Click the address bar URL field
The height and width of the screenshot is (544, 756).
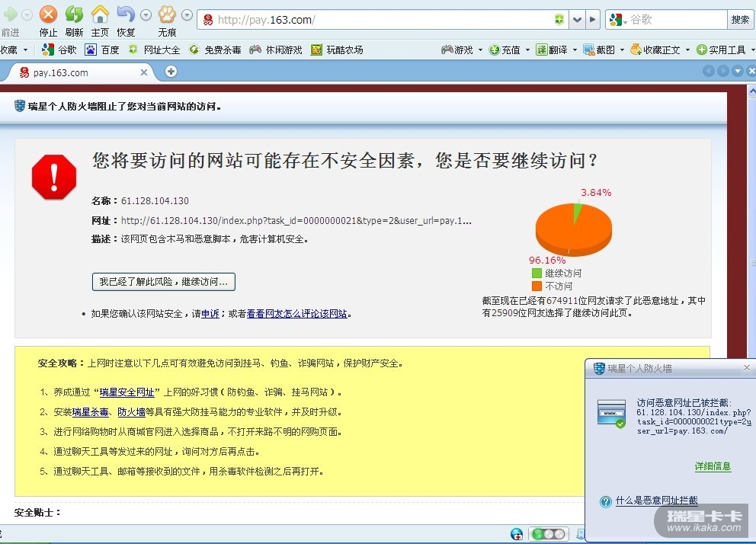click(x=381, y=20)
